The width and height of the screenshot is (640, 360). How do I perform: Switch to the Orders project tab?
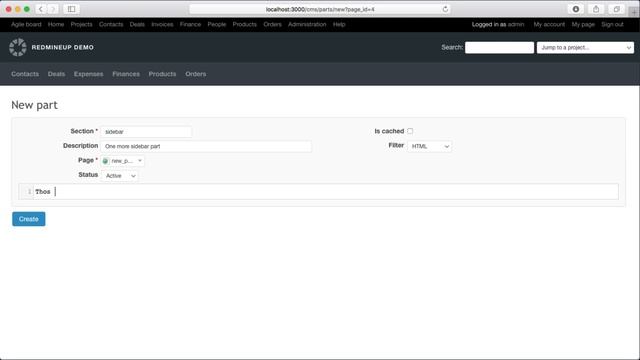196,74
